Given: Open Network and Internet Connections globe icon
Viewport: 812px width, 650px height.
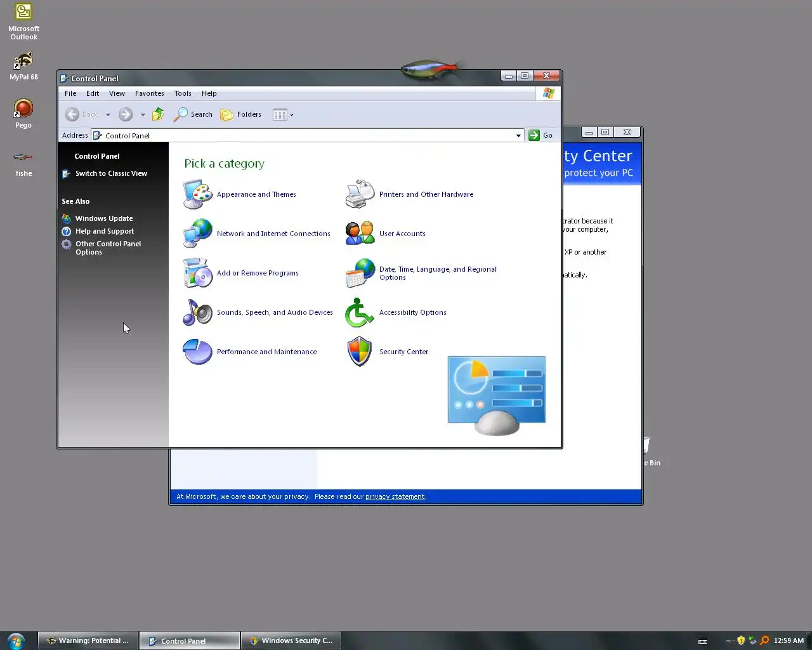Looking at the screenshot, I should coord(198,234).
